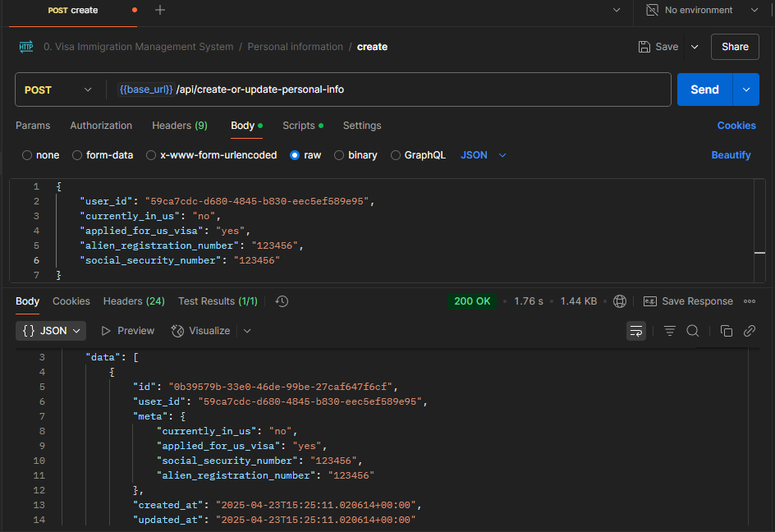Click the "created_at" line in response
The image size is (775, 532).
[x=277, y=505]
